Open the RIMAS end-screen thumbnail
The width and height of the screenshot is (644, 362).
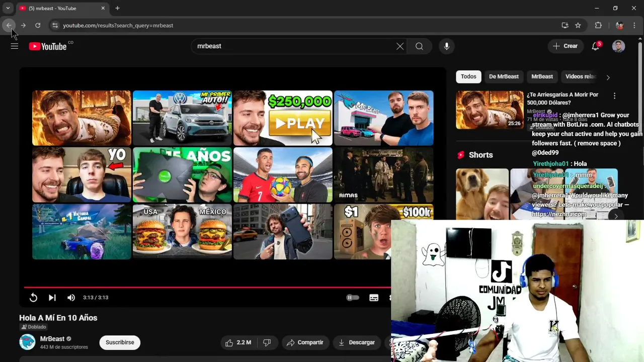click(x=383, y=174)
